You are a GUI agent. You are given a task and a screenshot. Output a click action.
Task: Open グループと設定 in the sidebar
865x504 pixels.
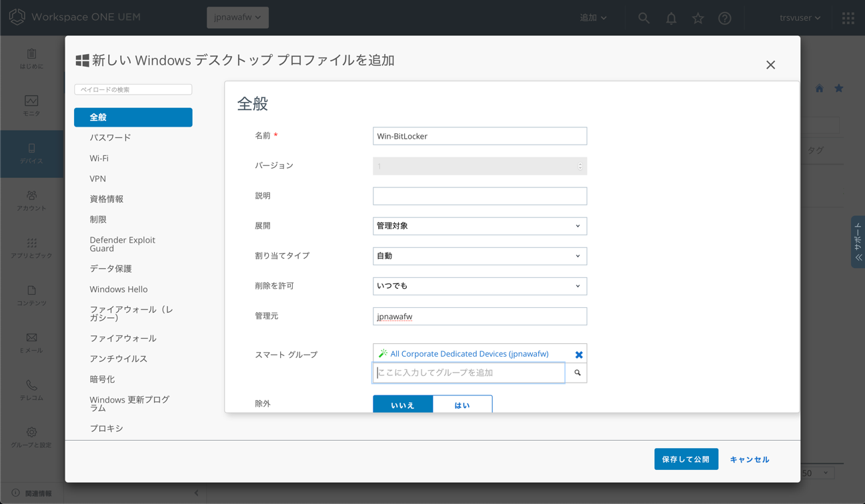pos(31,438)
